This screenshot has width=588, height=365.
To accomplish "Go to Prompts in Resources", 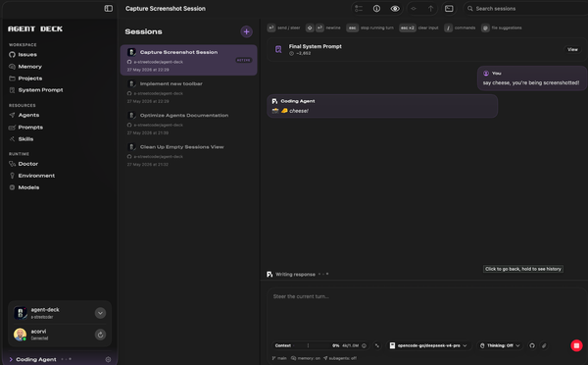I will 25,128.
